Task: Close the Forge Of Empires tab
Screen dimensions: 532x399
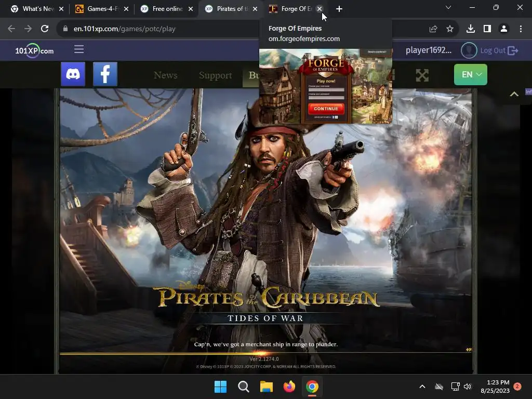Action: (x=320, y=9)
